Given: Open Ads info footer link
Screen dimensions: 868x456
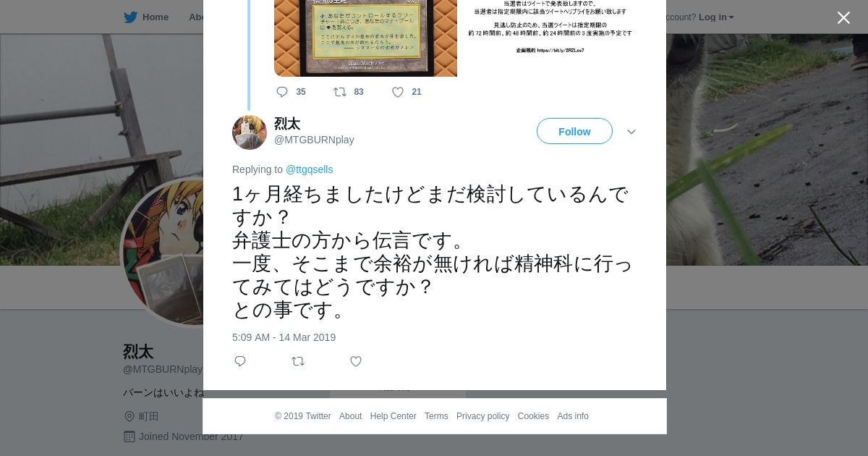Looking at the screenshot, I should [573, 416].
